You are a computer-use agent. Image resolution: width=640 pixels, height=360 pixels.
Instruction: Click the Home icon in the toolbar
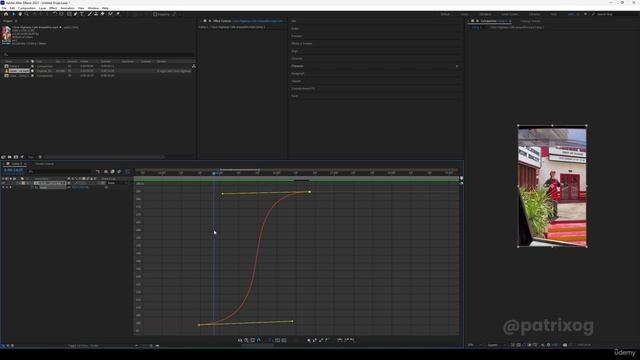click(6, 14)
